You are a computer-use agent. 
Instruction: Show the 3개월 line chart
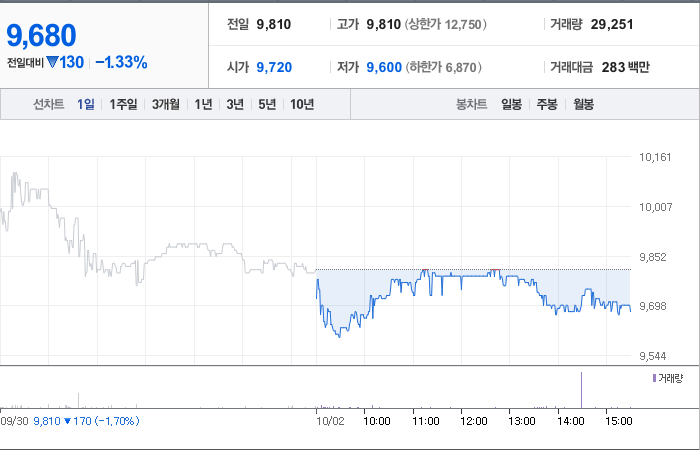tap(166, 104)
